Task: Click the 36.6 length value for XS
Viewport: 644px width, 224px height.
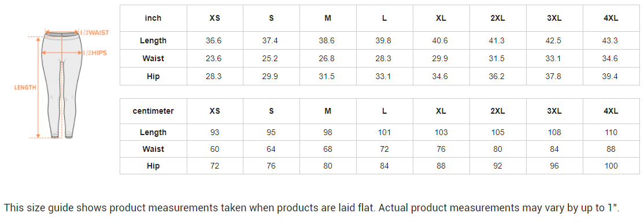Action: (214, 40)
